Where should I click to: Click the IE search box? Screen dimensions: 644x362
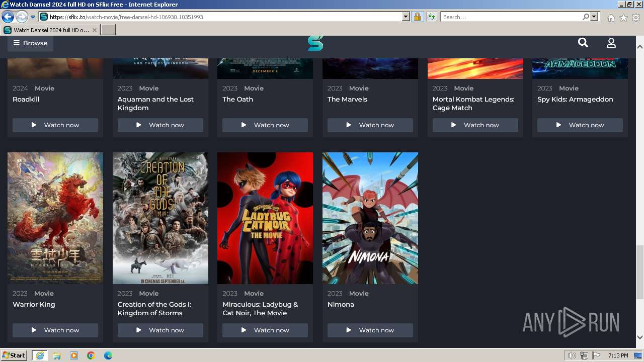511,17
